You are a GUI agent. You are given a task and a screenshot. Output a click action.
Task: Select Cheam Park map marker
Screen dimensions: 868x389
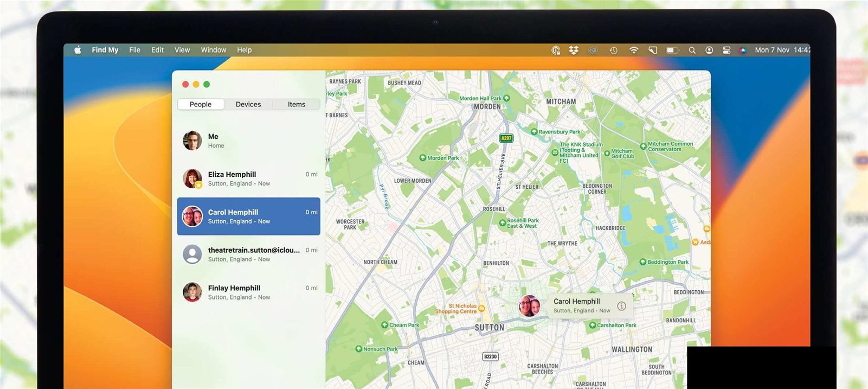click(x=385, y=325)
